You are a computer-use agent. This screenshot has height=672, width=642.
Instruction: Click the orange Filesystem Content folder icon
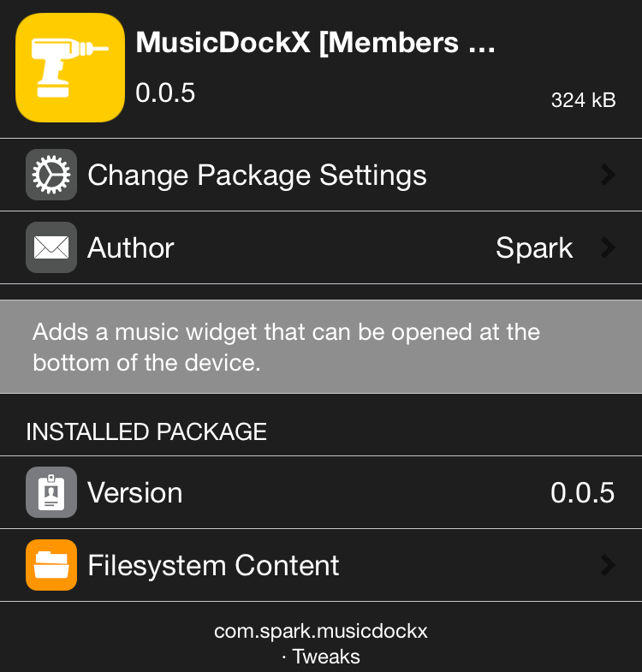[51, 565]
